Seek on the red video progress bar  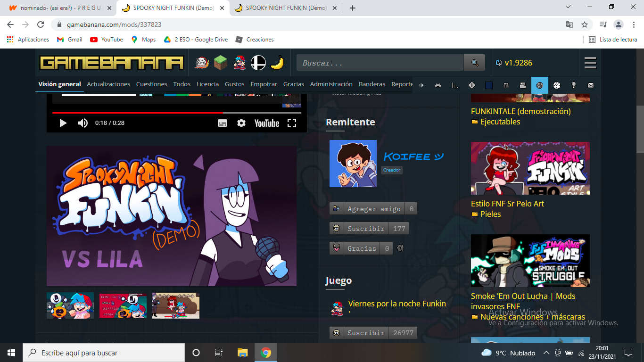tap(177, 113)
